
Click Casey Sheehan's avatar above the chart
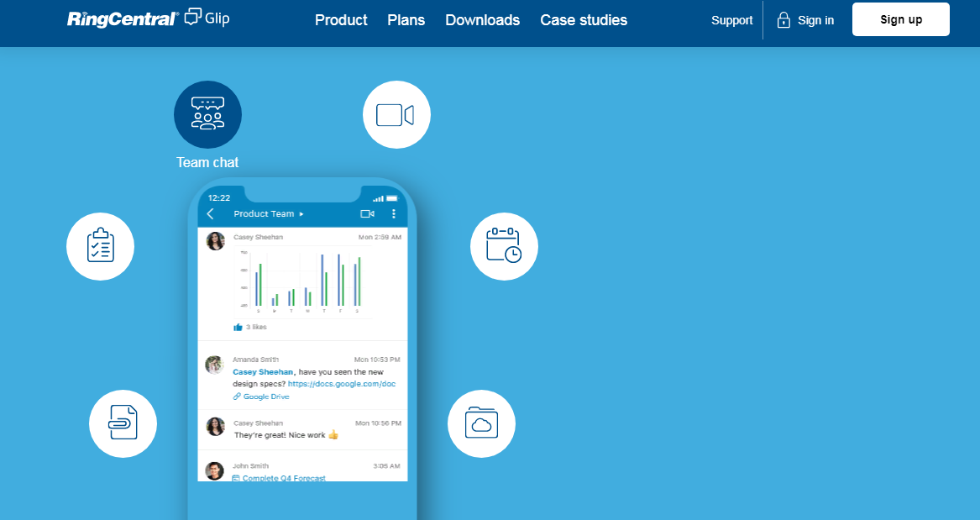[x=216, y=240]
